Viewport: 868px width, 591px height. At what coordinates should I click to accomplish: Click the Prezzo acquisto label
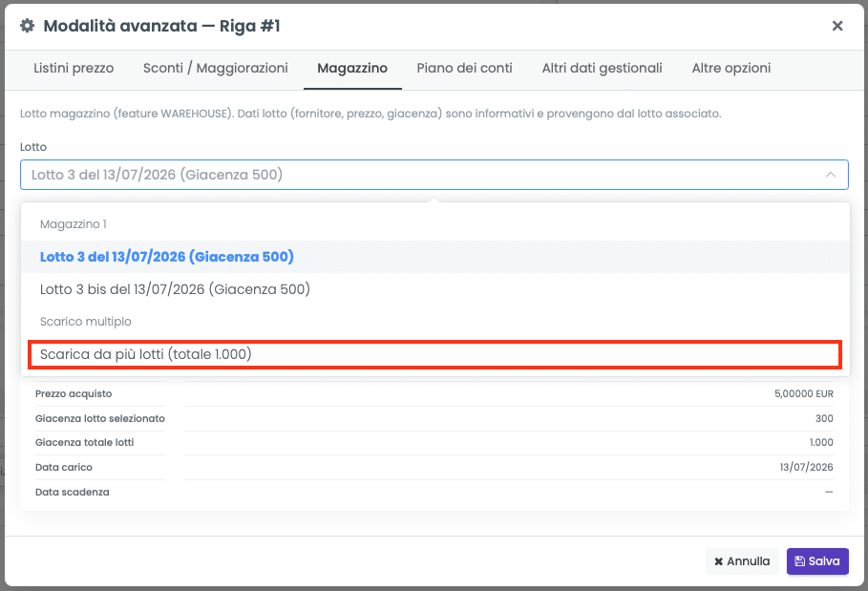click(74, 393)
